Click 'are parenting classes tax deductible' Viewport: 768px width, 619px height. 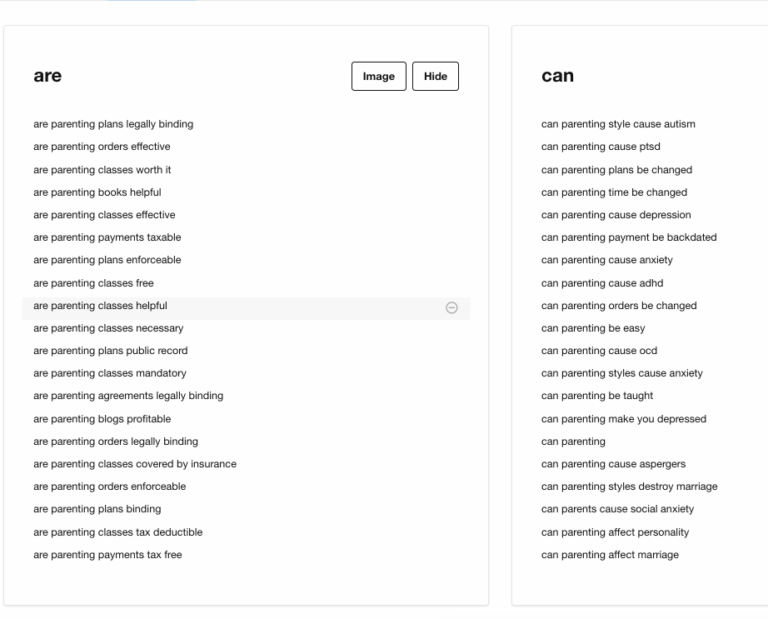[x=118, y=532]
